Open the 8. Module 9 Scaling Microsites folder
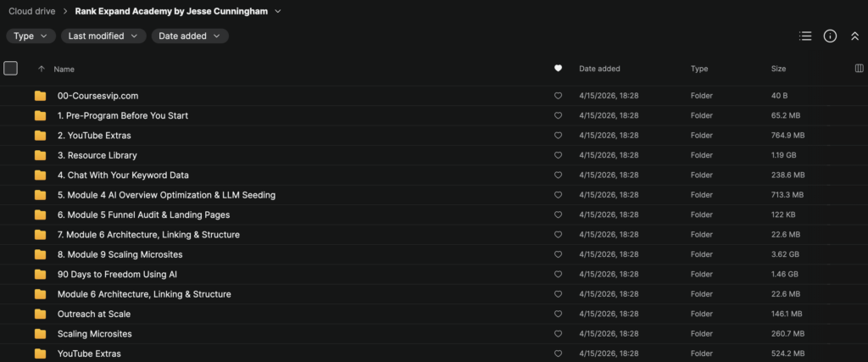The height and width of the screenshot is (362, 868). pos(120,254)
